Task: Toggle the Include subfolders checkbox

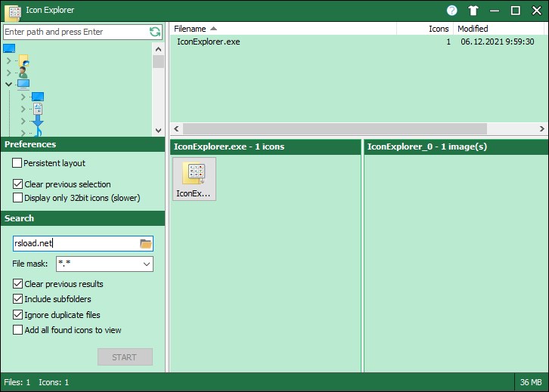Action: [17, 299]
